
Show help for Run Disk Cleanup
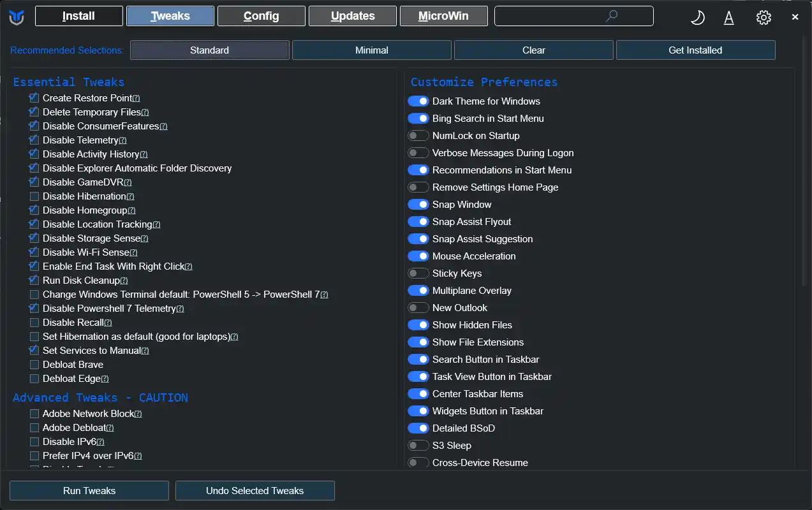(124, 280)
